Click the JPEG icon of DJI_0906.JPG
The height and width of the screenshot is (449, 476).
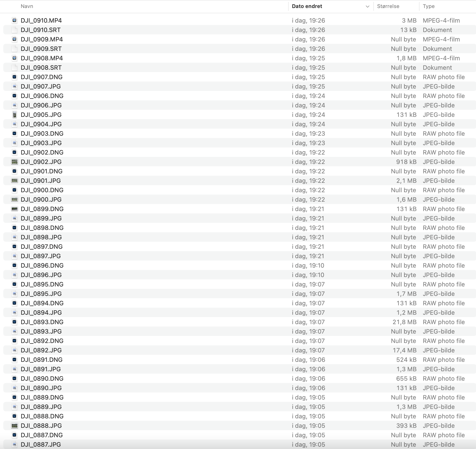(15, 105)
